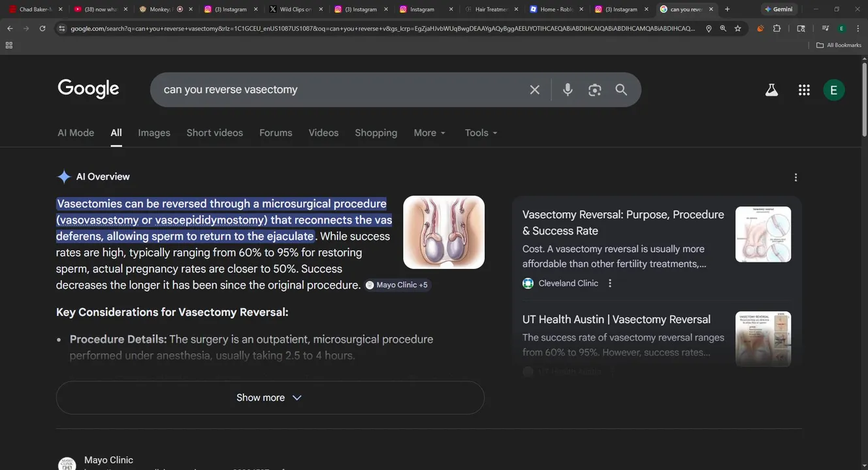Screen dimensions: 868x470
Task: Switch to Short videos results
Action: [x=214, y=133]
